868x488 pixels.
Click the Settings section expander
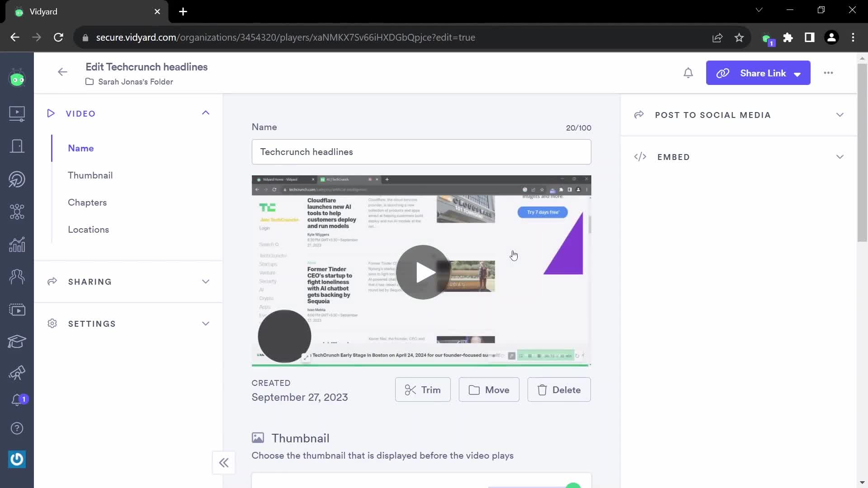point(206,324)
